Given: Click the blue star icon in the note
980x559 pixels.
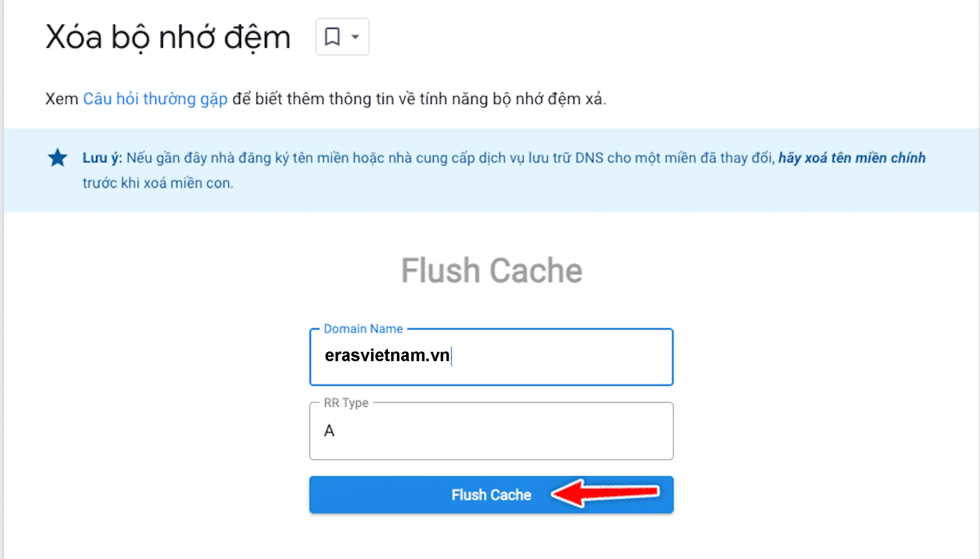Looking at the screenshot, I should coord(57,158).
